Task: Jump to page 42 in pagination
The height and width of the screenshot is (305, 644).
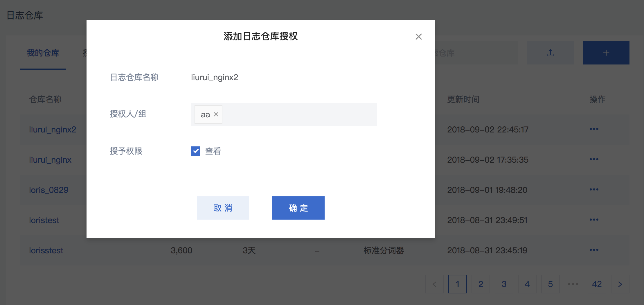Action: pos(597,284)
